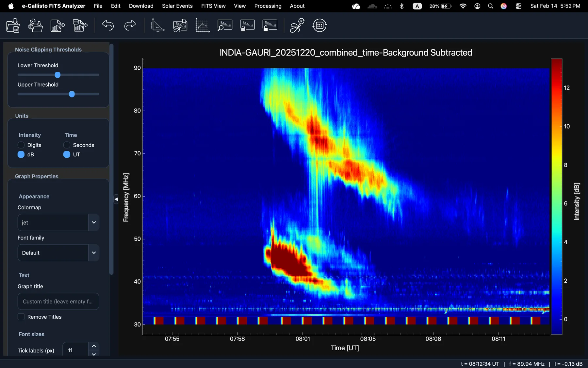Open the Download menu

tap(141, 6)
